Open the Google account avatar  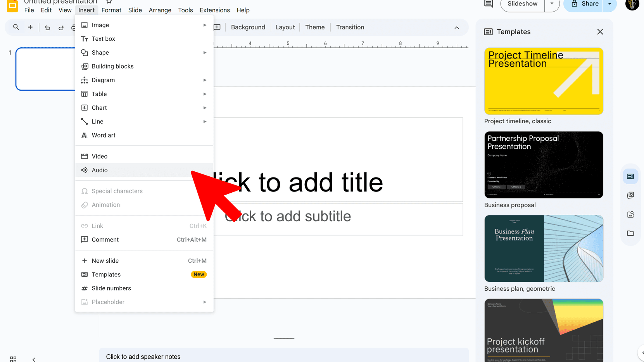(x=632, y=4)
